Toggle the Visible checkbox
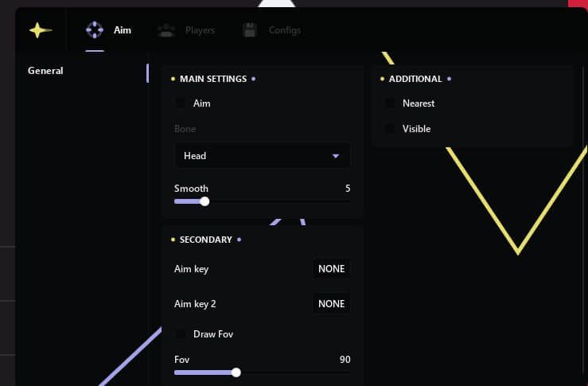The width and height of the screenshot is (588, 386). (390, 129)
